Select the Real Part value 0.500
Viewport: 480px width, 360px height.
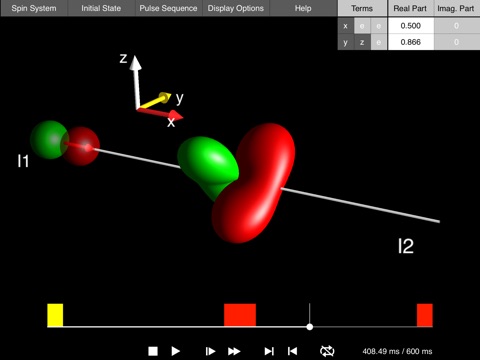click(x=411, y=26)
